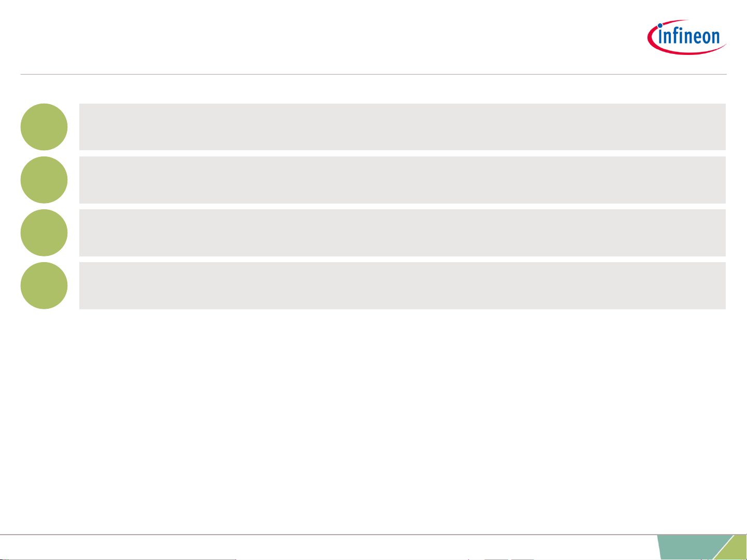Click blank footer strip left of teal shape

click(327, 547)
